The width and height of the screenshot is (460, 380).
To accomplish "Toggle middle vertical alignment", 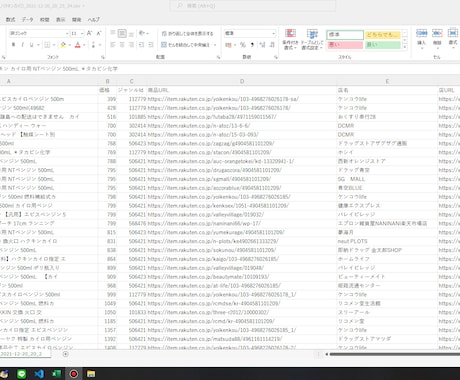I will [122, 33].
